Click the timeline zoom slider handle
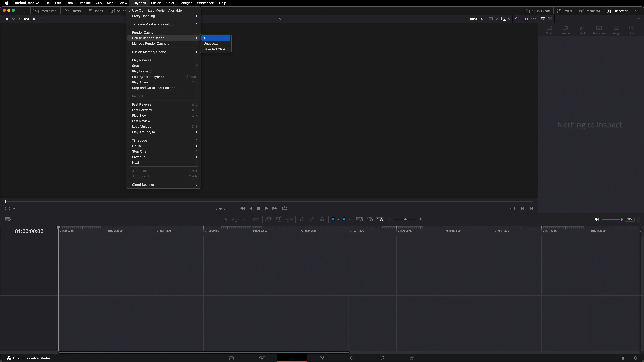The image size is (644, 362). point(405,219)
